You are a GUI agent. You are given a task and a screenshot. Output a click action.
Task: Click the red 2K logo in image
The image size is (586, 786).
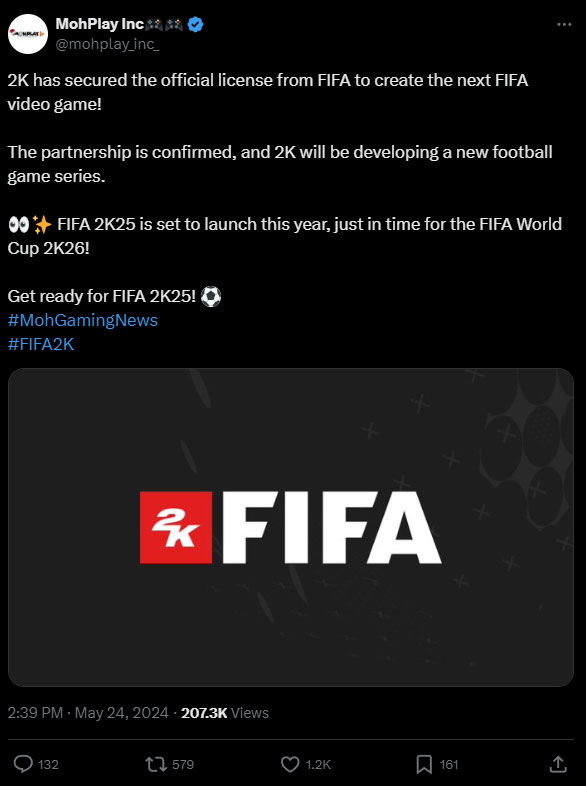(x=175, y=527)
